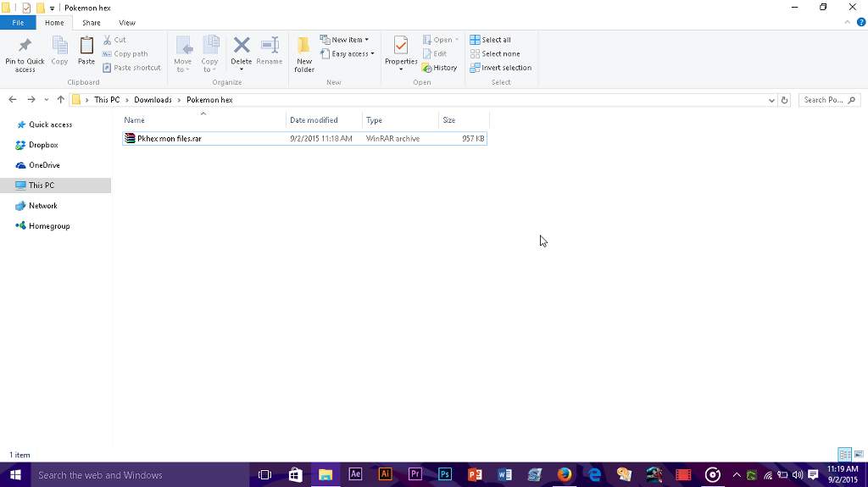Switch to the Home ribbon tab
The width and height of the screenshot is (868, 487).
coord(54,23)
